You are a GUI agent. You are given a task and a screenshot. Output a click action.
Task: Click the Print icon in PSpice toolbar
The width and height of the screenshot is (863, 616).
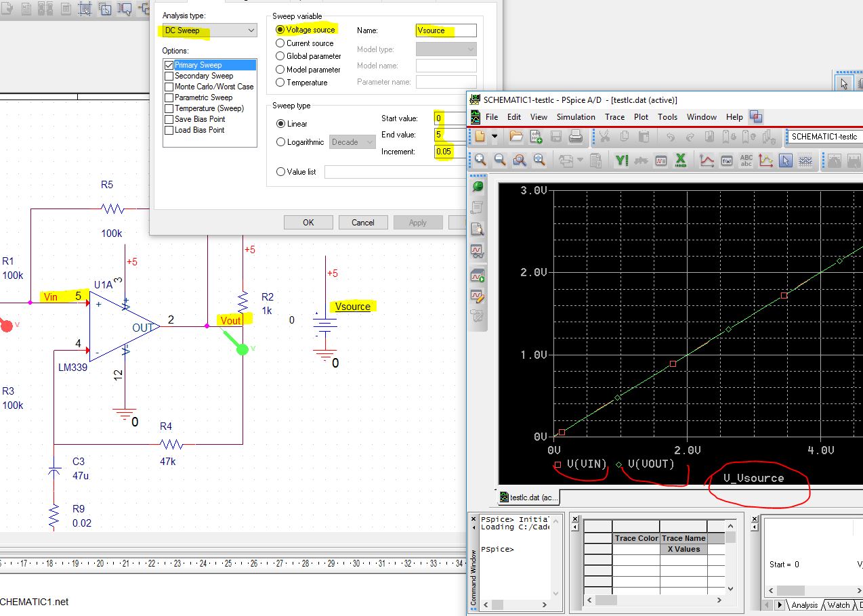click(x=576, y=137)
